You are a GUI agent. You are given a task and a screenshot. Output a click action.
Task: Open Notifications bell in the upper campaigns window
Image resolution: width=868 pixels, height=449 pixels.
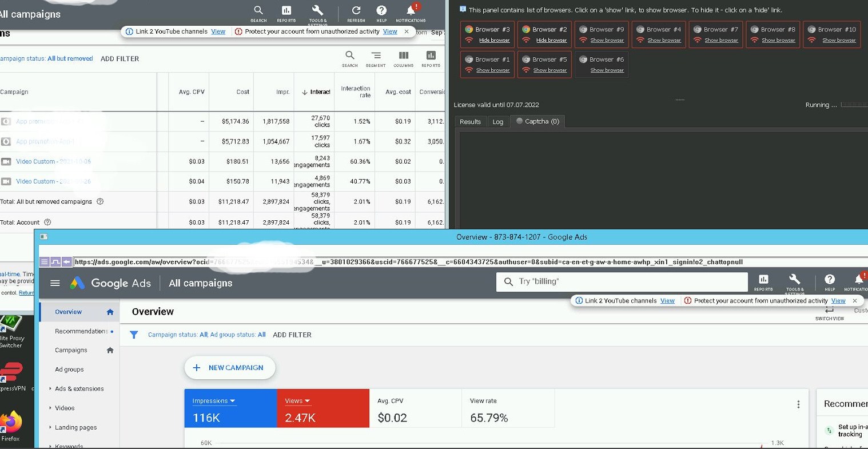[x=411, y=10]
